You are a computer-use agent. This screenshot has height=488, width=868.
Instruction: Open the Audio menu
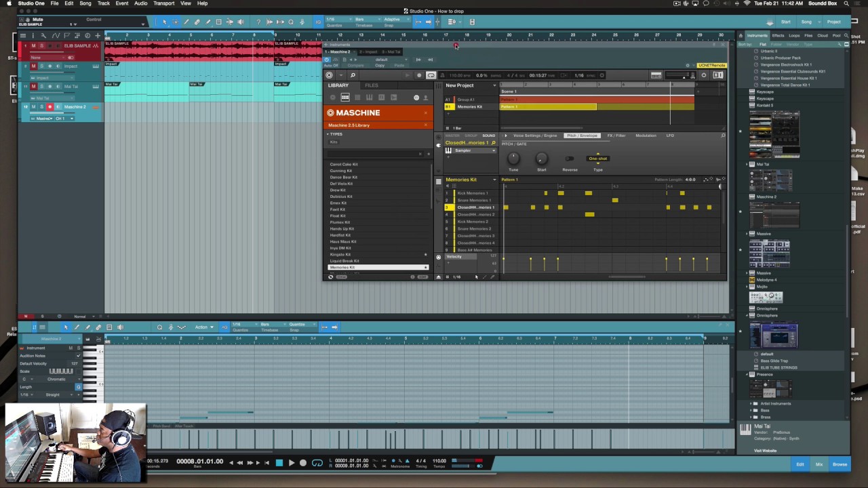[x=140, y=3]
